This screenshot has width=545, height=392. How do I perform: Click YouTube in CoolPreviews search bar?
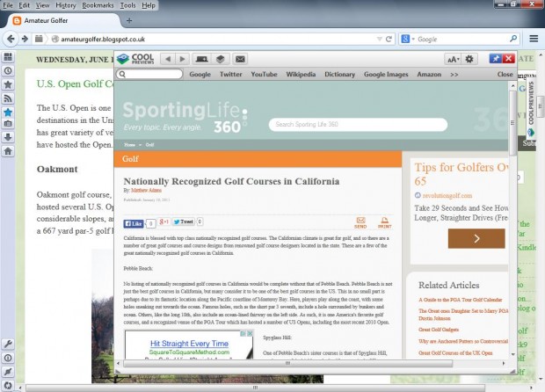(264, 75)
